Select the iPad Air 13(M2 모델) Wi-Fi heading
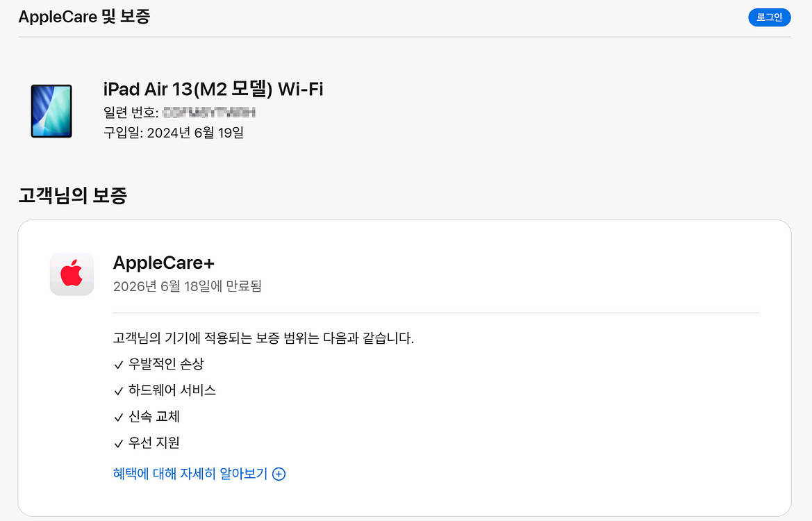The height and width of the screenshot is (521, 812). [213, 89]
